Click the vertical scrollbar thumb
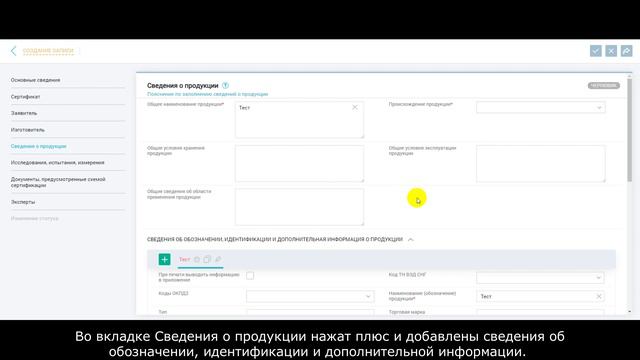This screenshot has width=640, height=360. (x=629, y=130)
